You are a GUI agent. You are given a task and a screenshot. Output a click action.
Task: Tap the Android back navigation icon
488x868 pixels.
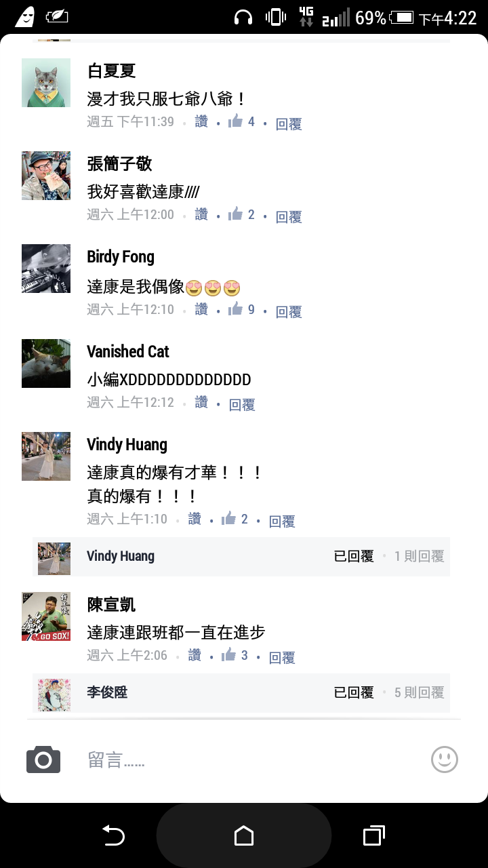pyautogui.click(x=113, y=835)
